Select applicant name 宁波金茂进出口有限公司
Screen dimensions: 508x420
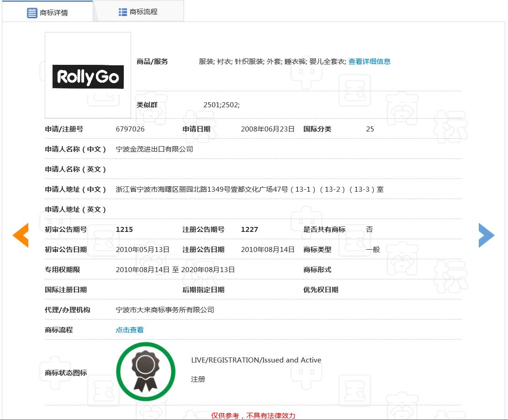[154, 149]
